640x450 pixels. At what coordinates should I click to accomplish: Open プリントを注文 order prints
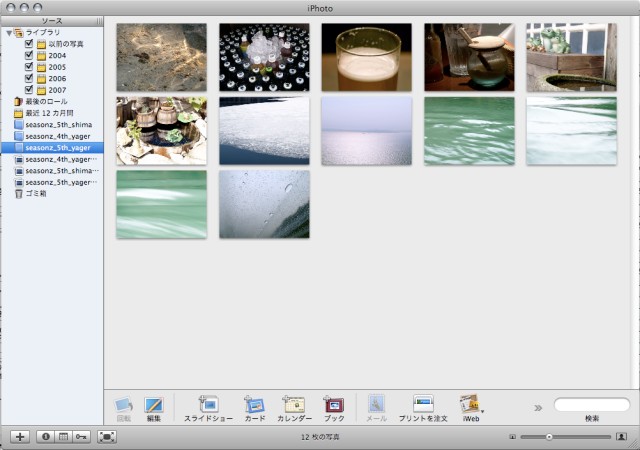point(422,405)
